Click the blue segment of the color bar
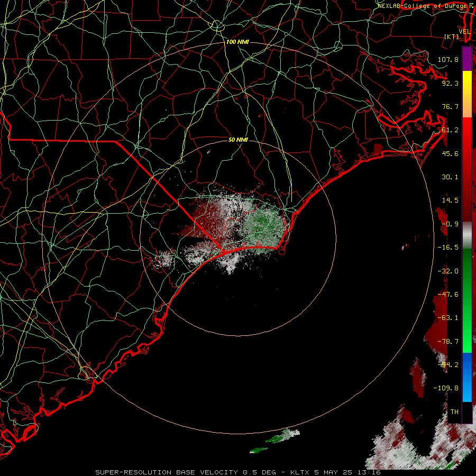Screen dimensions: 476x476 coord(467,377)
